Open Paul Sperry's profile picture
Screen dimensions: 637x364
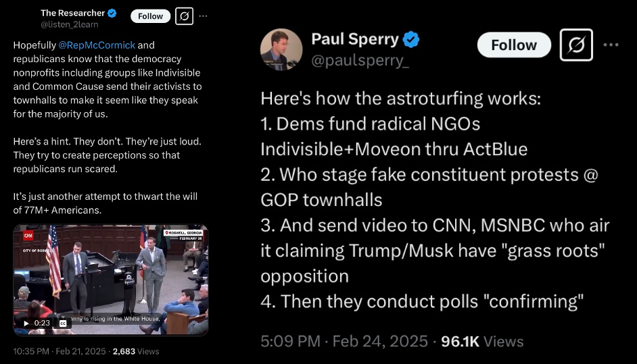(281, 50)
